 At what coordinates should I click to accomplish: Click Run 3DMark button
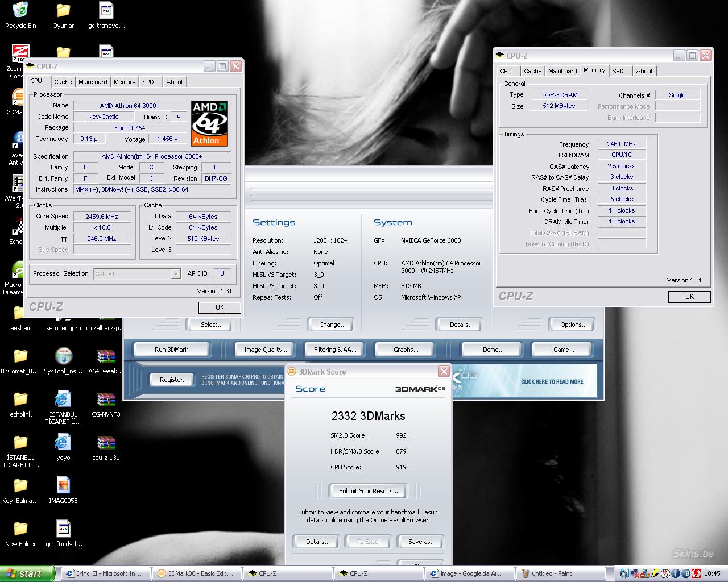click(171, 350)
